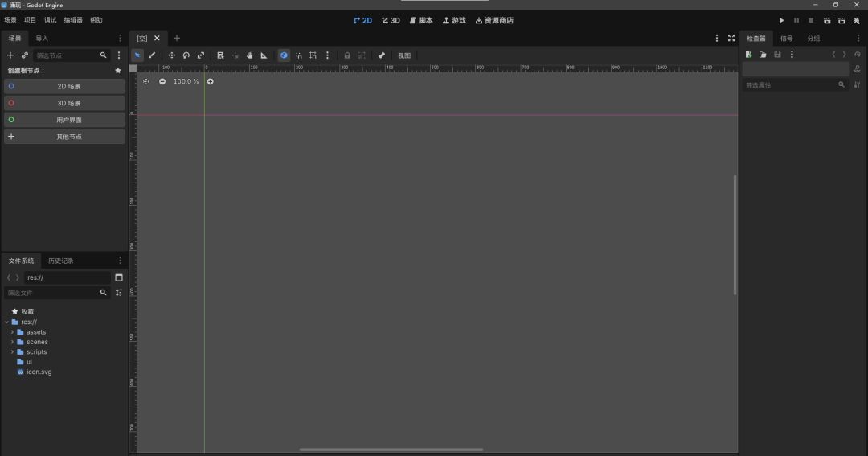Group the selected node's children
The image size is (868, 456).
[x=362, y=55]
